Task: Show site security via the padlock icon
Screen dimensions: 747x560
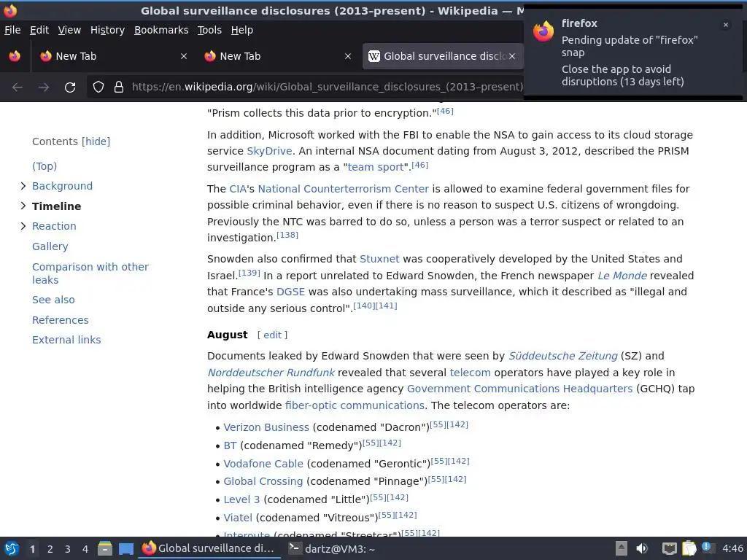Action: click(119, 87)
